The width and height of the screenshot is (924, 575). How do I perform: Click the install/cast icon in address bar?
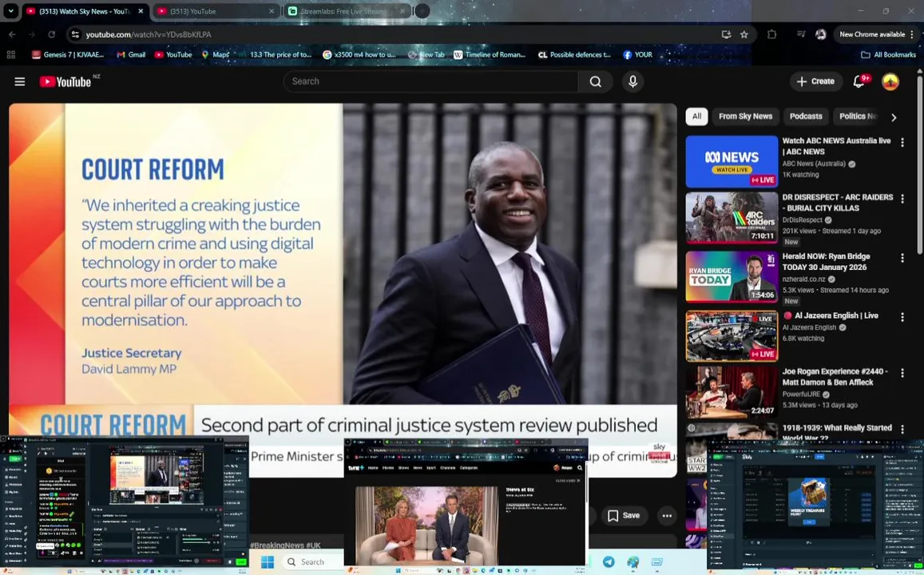tap(726, 34)
